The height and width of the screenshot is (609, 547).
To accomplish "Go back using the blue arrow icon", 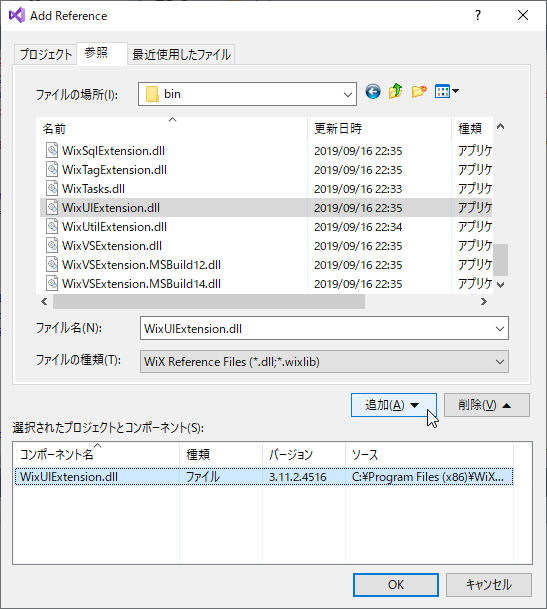I will click(x=373, y=92).
